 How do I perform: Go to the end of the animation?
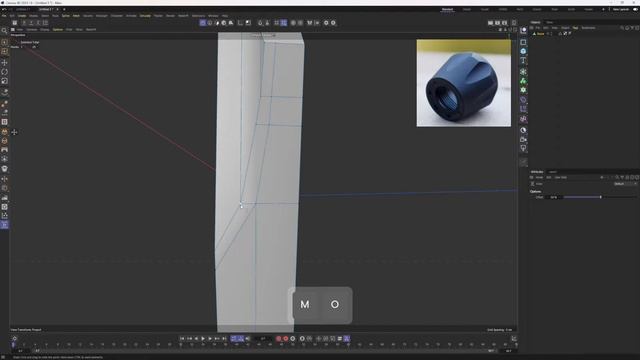[x=224, y=338]
